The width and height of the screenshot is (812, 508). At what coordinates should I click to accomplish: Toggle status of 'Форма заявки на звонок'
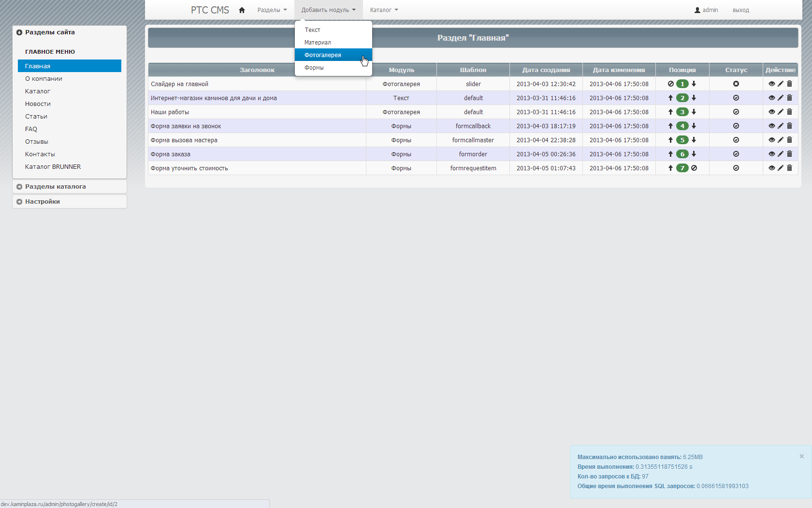pyautogui.click(x=736, y=126)
